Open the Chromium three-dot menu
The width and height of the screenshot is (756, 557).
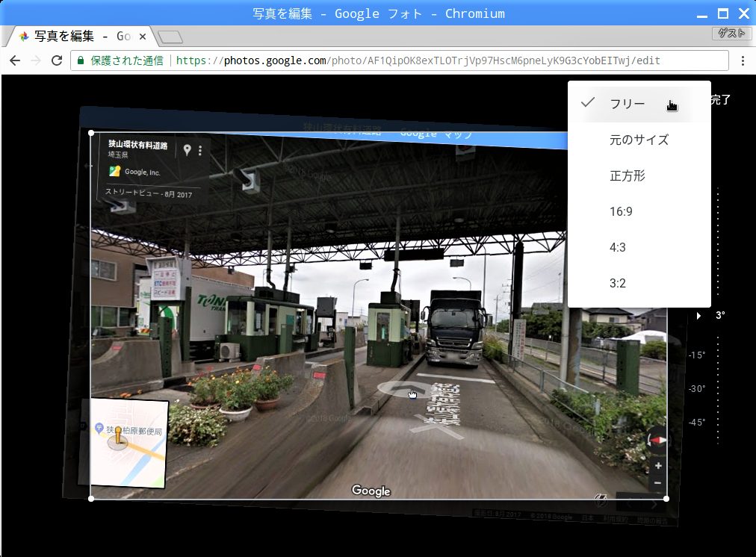point(743,60)
